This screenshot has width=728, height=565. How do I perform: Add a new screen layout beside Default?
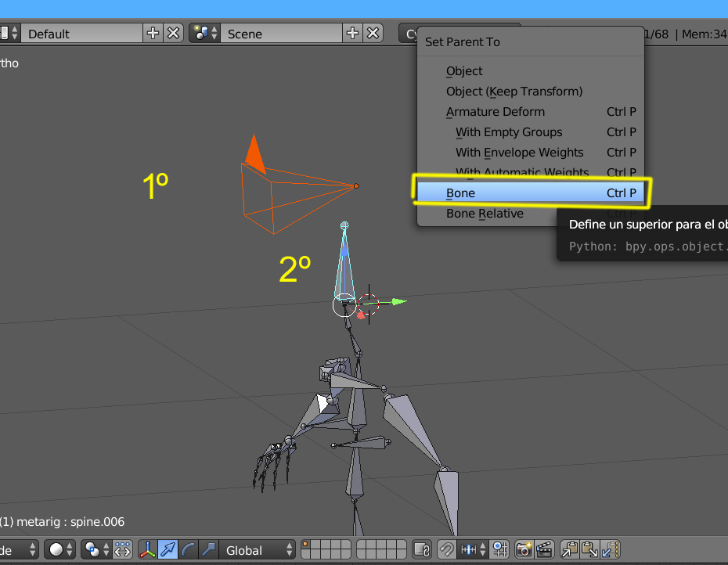click(x=153, y=34)
